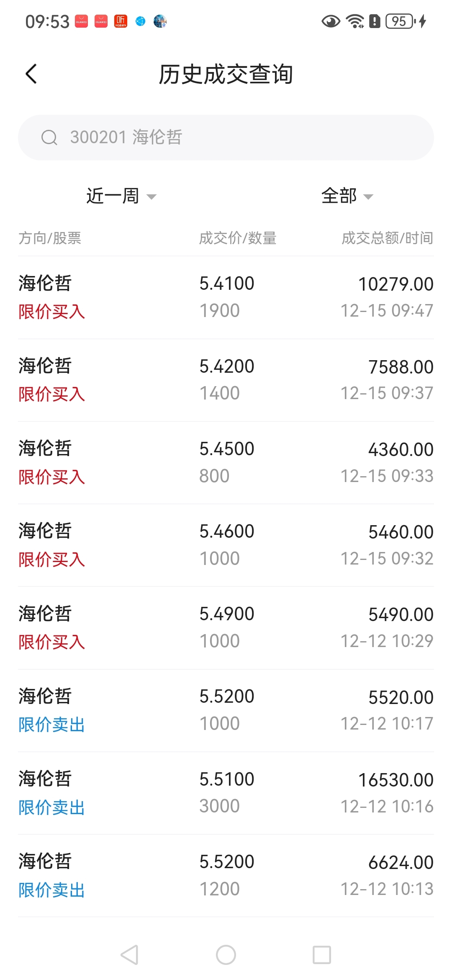The height and width of the screenshot is (980, 452).
Task: Tap the 限价买入 label at 12-12 10:29
Action: (x=52, y=642)
